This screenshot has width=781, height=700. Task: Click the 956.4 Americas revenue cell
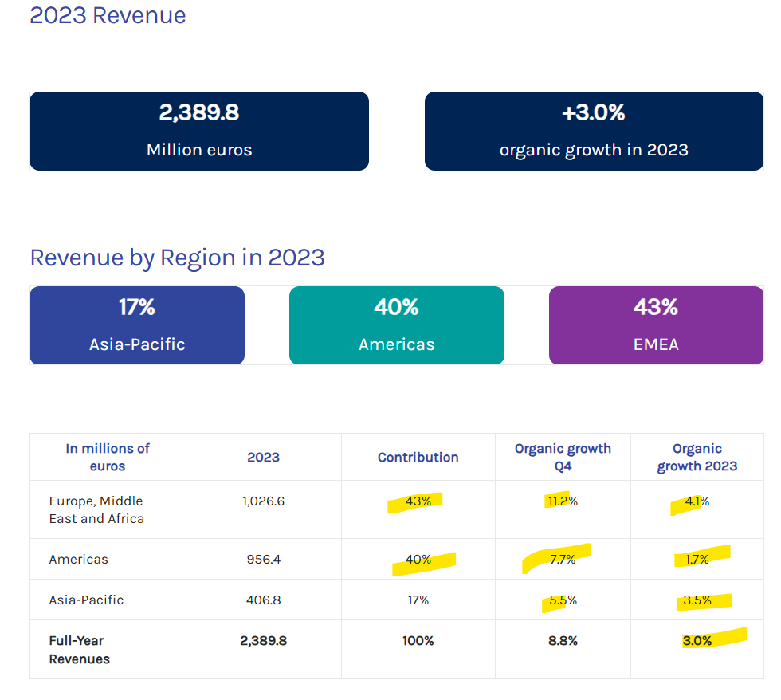click(x=264, y=560)
